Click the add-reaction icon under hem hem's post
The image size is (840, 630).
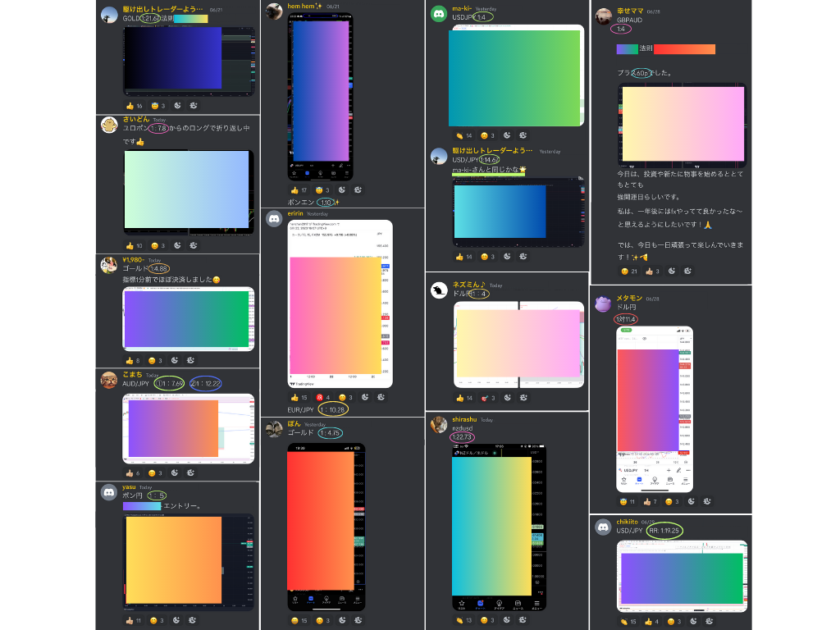[x=342, y=190]
